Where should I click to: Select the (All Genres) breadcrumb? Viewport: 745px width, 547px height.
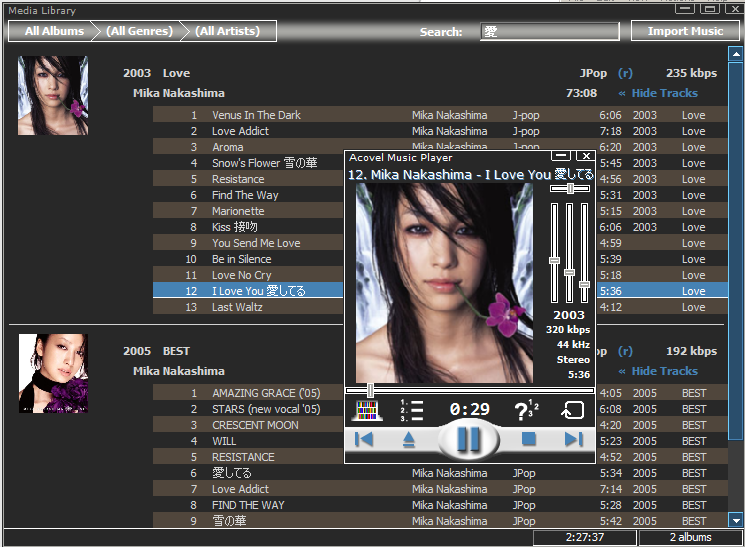pos(139,31)
